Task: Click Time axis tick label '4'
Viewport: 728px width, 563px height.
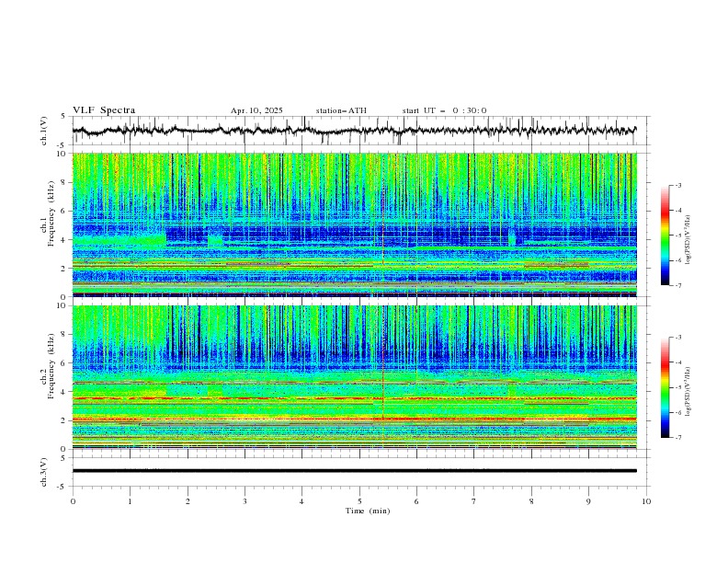Action: pyautogui.click(x=301, y=501)
